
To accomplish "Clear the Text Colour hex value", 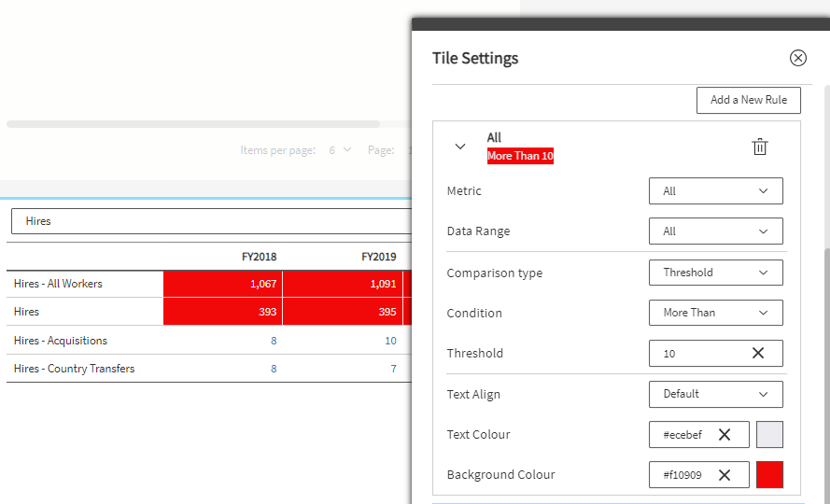I will (x=724, y=435).
